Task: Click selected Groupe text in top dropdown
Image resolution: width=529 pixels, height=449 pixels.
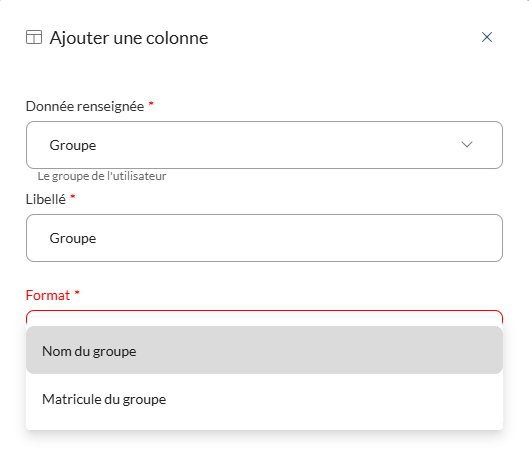Action: coord(73,145)
